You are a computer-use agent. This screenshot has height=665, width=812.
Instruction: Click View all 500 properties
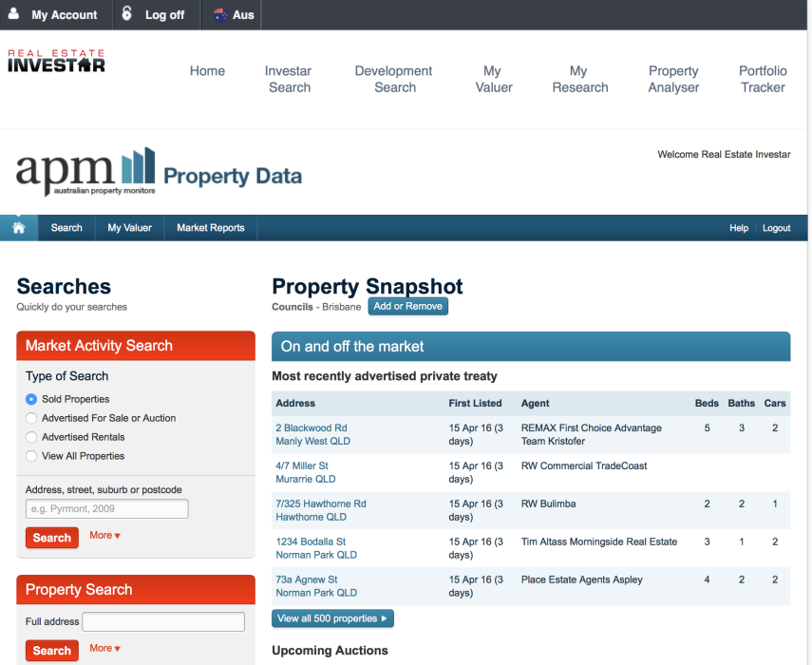coord(332,617)
